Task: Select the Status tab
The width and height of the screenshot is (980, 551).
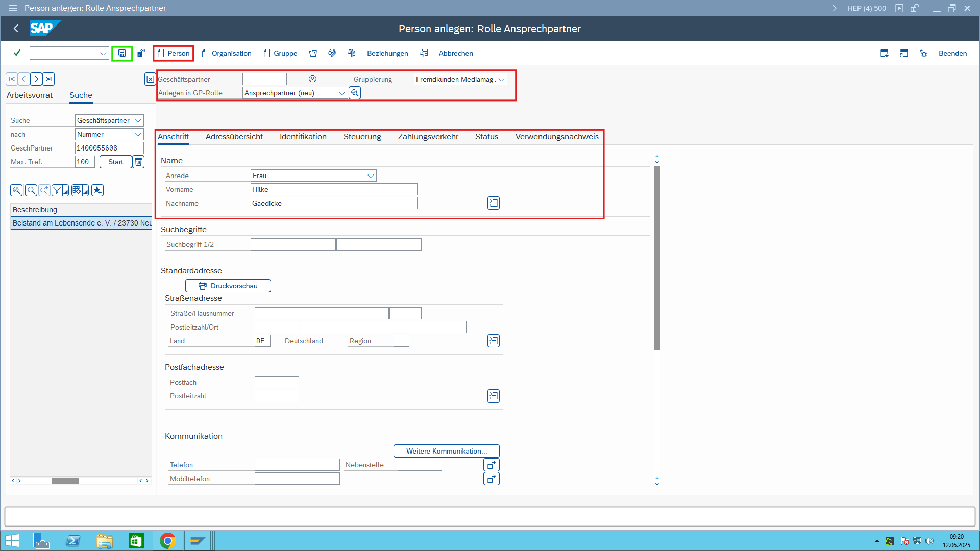Action: click(486, 137)
